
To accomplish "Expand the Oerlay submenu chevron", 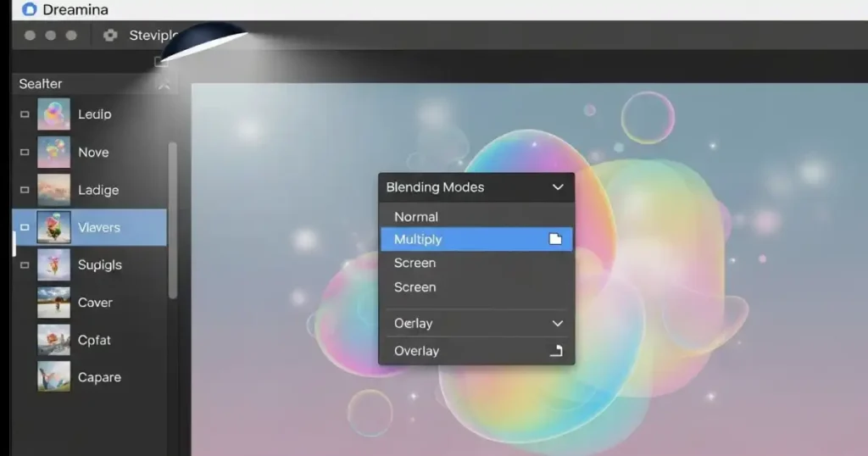I will coord(557,324).
